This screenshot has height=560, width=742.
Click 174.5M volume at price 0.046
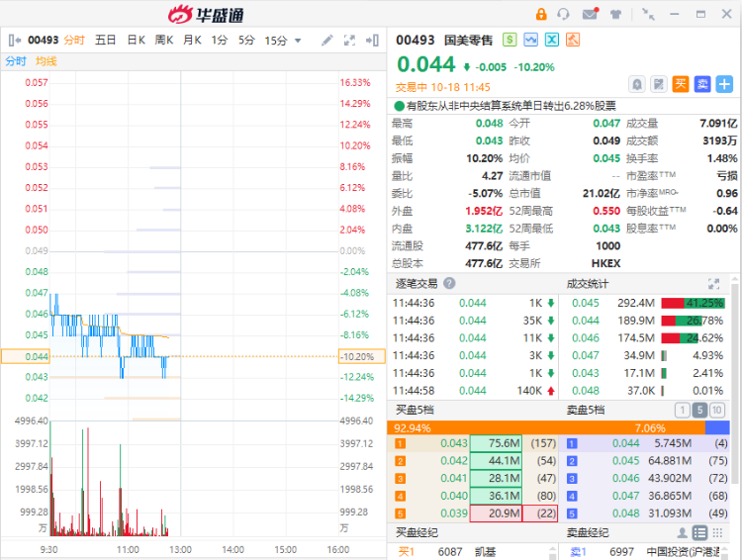(636, 338)
